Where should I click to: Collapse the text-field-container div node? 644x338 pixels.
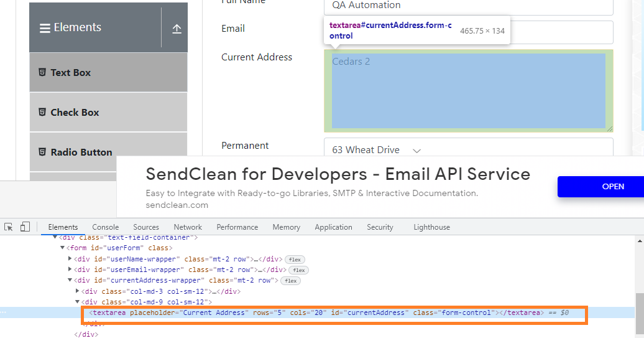click(x=55, y=237)
